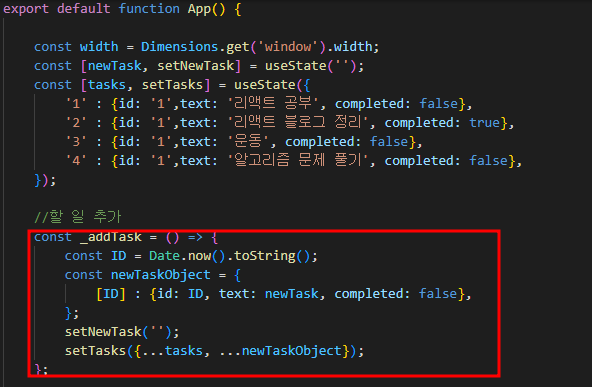Click the key '4' in the tasks object
Image resolution: width=592 pixels, height=387 pixels.
pyautogui.click(x=76, y=161)
